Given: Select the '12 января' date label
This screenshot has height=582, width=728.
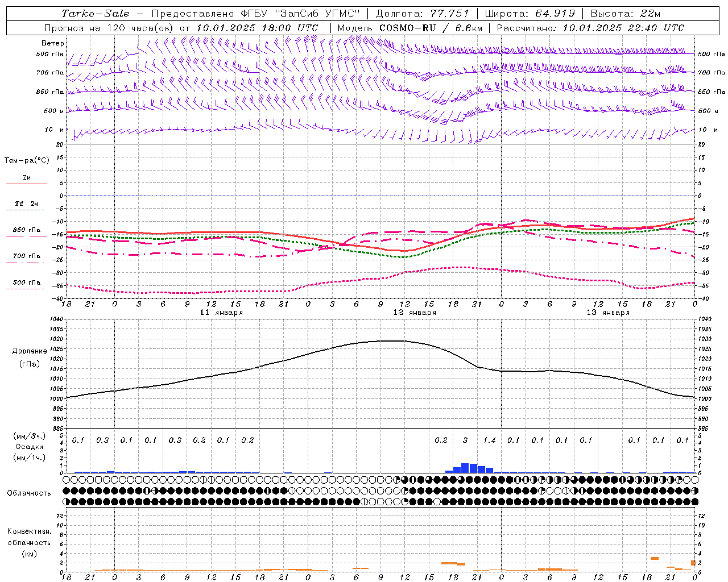Looking at the screenshot, I should coord(415,313).
